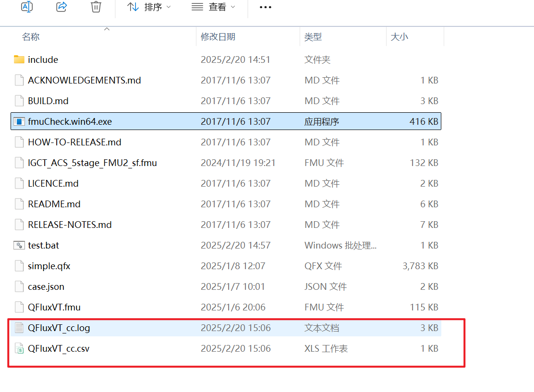This screenshot has width=534, height=392.
Task: Click the simple.qfx file icon
Action: (19, 266)
